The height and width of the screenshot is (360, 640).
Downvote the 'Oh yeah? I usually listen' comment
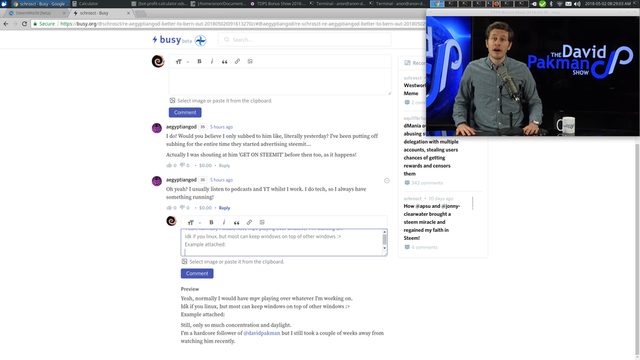[182, 208]
